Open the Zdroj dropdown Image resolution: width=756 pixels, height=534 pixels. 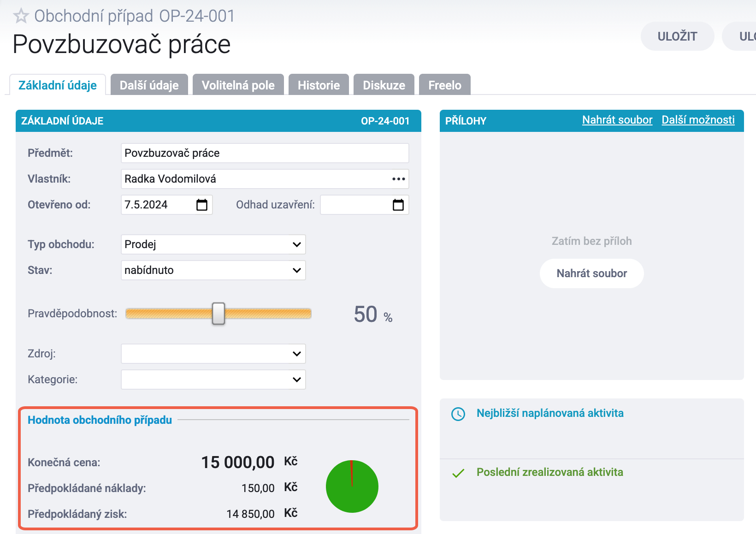coord(213,354)
